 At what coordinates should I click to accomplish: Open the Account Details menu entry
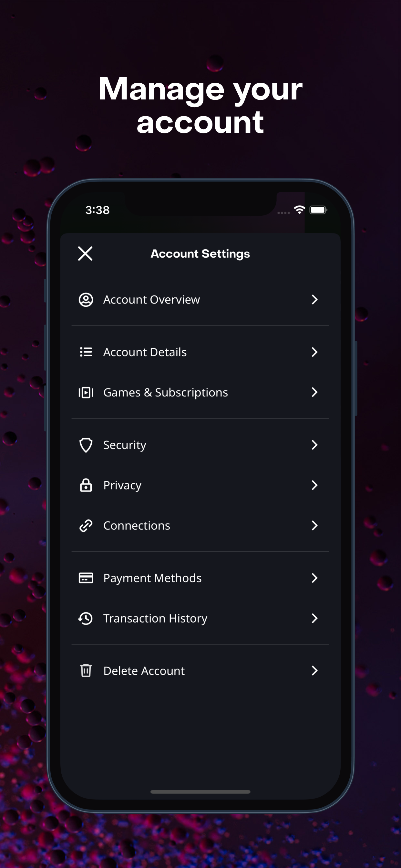[x=200, y=352]
